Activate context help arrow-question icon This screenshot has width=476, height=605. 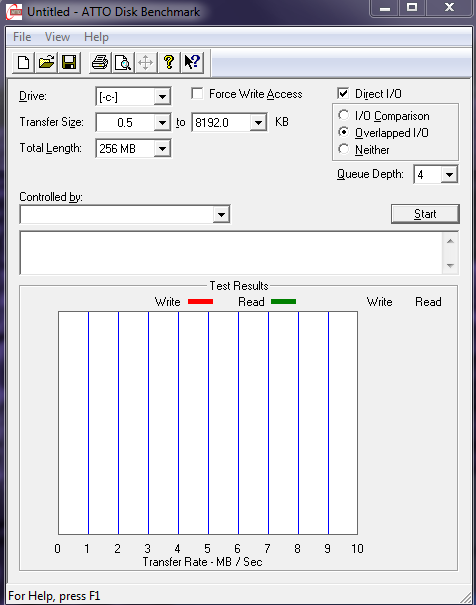click(x=192, y=62)
